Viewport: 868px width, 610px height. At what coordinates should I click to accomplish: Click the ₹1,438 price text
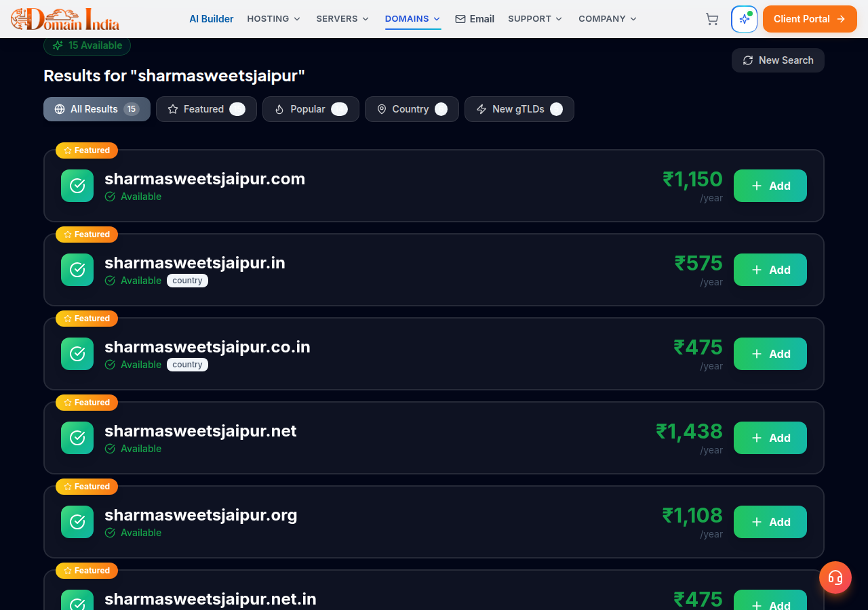coord(689,431)
